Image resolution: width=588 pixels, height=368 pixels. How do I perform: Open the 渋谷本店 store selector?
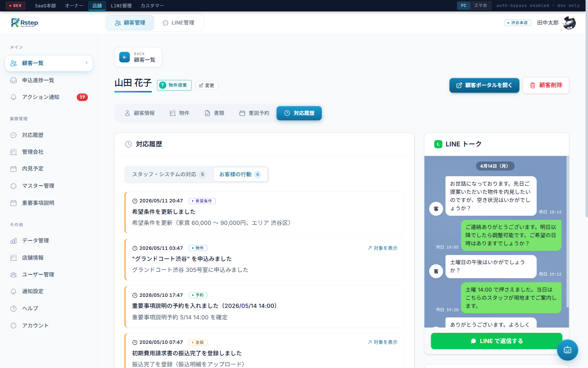[x=517, y=23]
